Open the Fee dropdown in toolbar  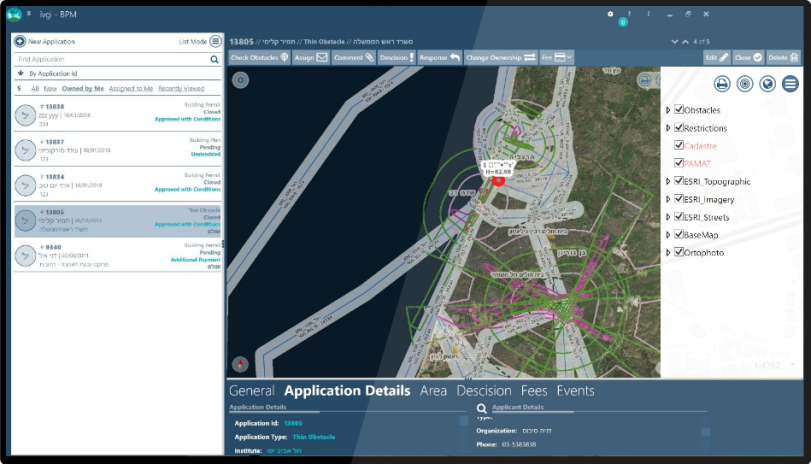[x=557, y=58]
